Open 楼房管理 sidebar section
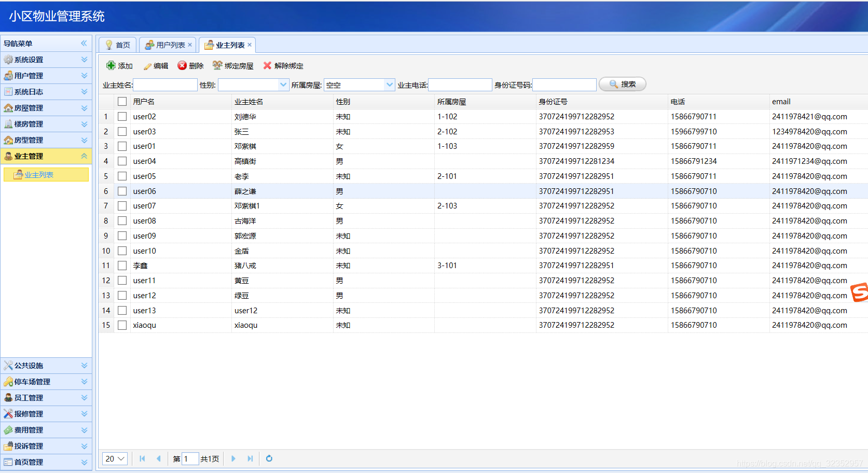 tap(46, 124)
